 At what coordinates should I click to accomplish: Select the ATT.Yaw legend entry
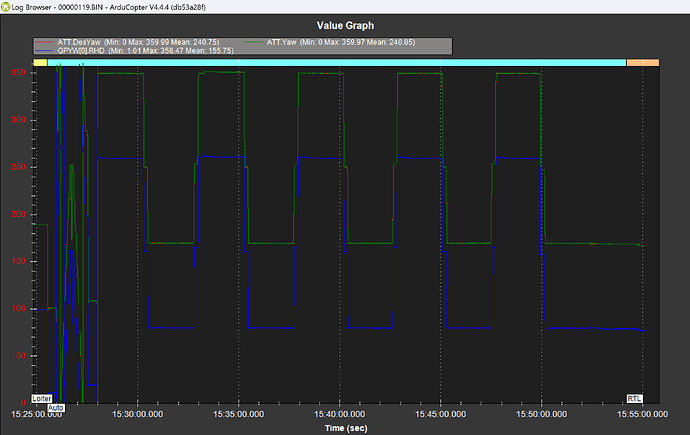point(330,42)
